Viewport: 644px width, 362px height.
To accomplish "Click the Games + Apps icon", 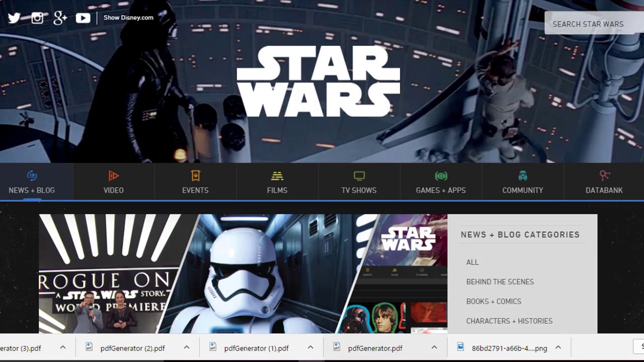I will pos(441,175).
